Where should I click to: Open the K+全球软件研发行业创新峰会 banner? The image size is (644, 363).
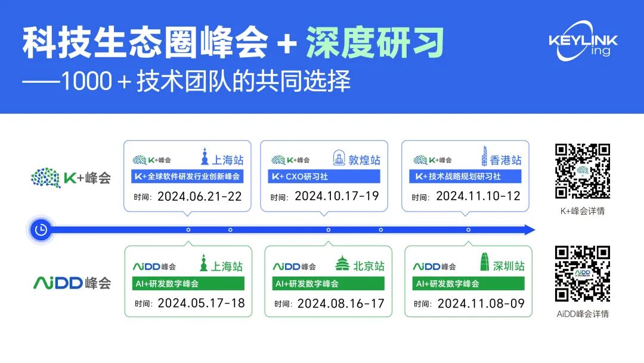point(187,176)
